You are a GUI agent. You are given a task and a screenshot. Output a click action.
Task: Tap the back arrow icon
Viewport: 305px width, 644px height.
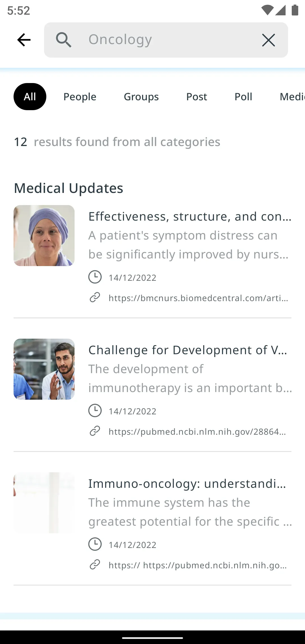(x=24, y=40)
